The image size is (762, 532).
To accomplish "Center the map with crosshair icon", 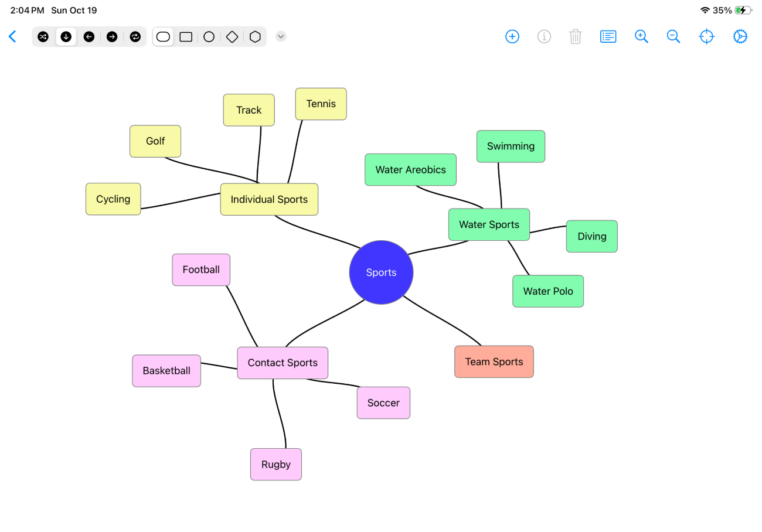I will tap(707, 36).
